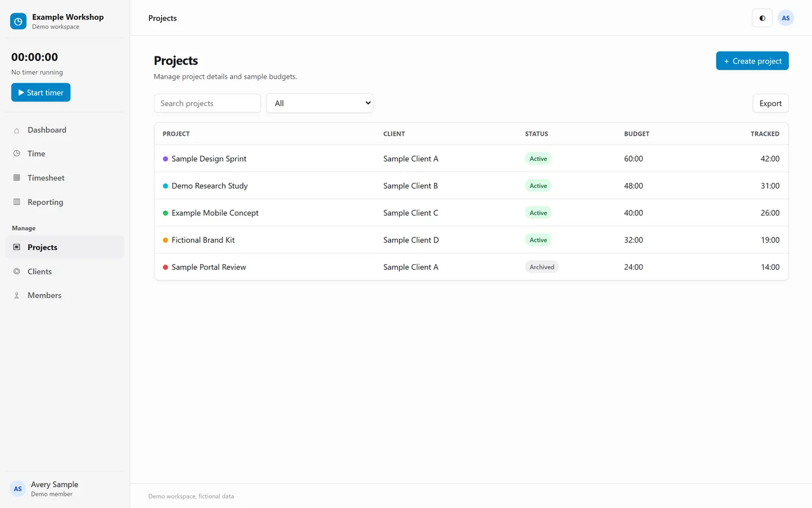Select the Example Mobile Concept row name
Viewport: 812px width, 508px height.
[x=215, y=213]
